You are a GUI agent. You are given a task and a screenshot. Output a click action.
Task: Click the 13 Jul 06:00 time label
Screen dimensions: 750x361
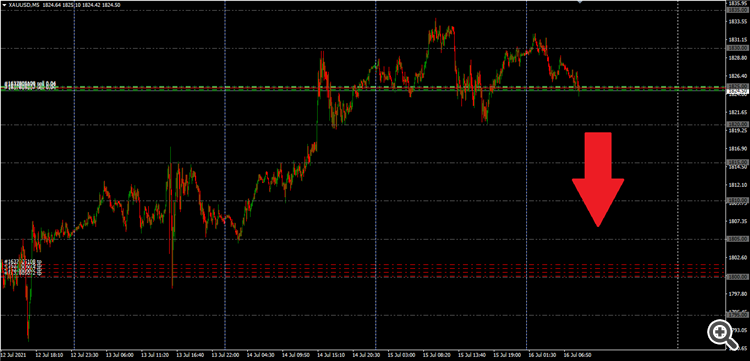click(x=120, y=356)
